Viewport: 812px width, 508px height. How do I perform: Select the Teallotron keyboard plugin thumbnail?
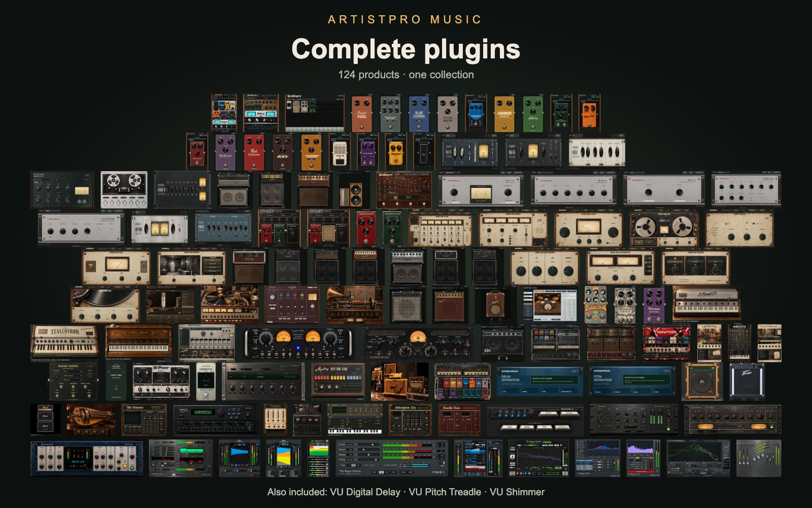pyautogui.click(x=65, y=343)
